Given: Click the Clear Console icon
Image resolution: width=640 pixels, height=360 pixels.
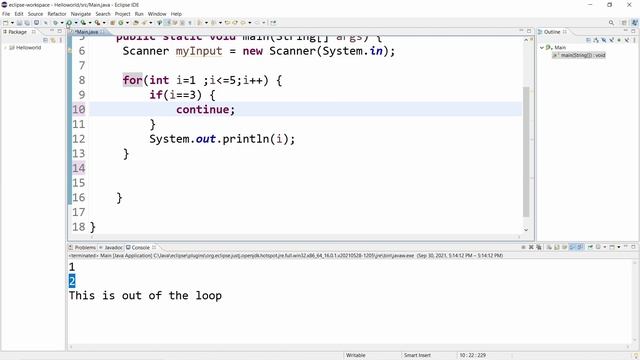Looking at the screenshot, I should [549, 247].
